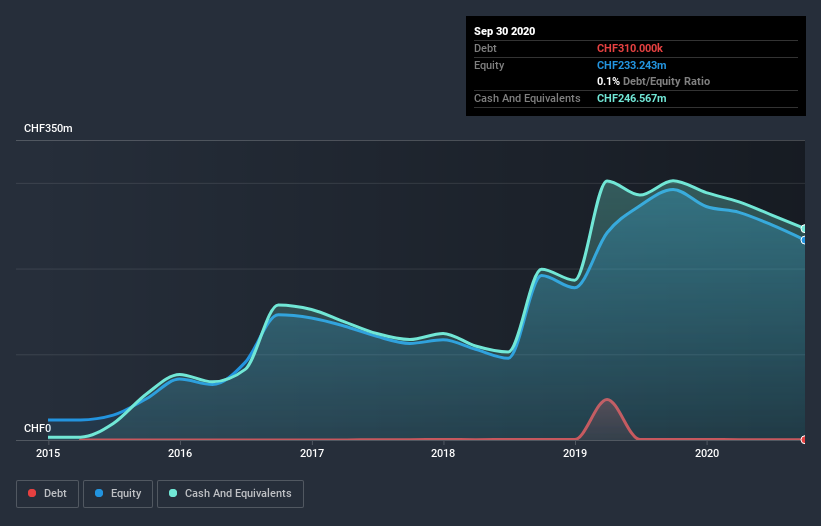The width and height of the screenshot is (821, 526).
Task: Click the 2019 x-axis label
Action: click(575, 453)
